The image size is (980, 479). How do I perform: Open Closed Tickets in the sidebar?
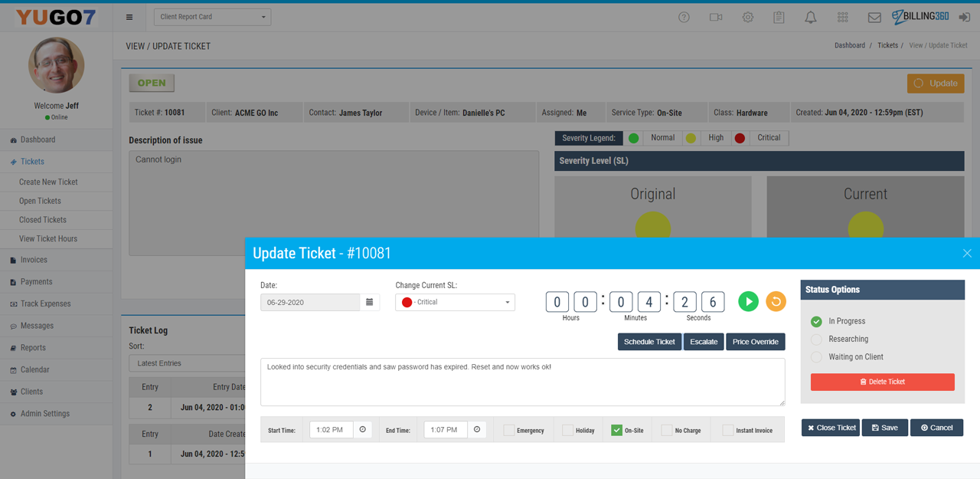pyautogui.click(x=42, y=220)
